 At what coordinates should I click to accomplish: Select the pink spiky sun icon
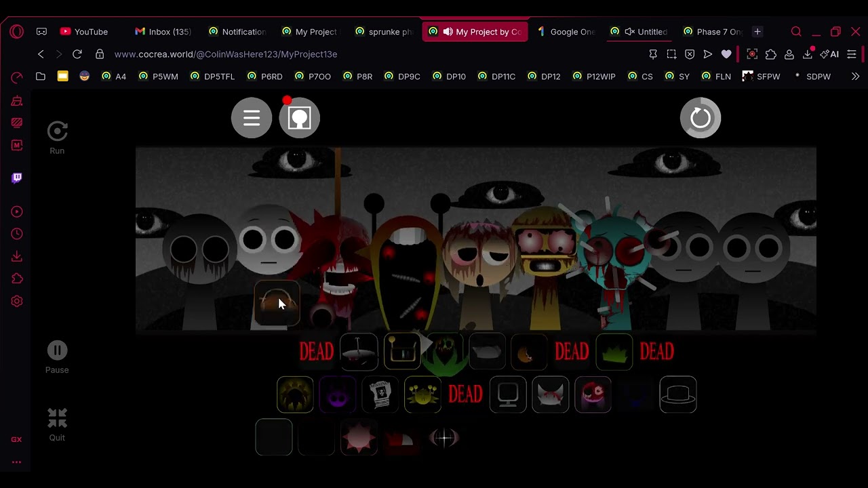tap(359, 437)
